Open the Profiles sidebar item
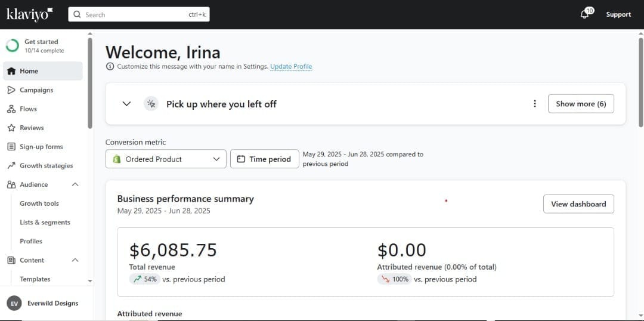The height and width of the screenshot is (321, 644). [x=31, y=241]
